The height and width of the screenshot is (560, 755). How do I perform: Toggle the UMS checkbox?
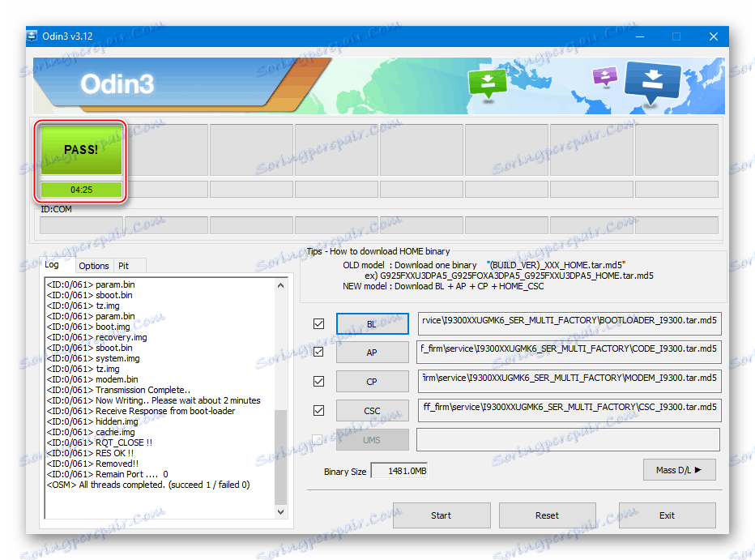318,439
